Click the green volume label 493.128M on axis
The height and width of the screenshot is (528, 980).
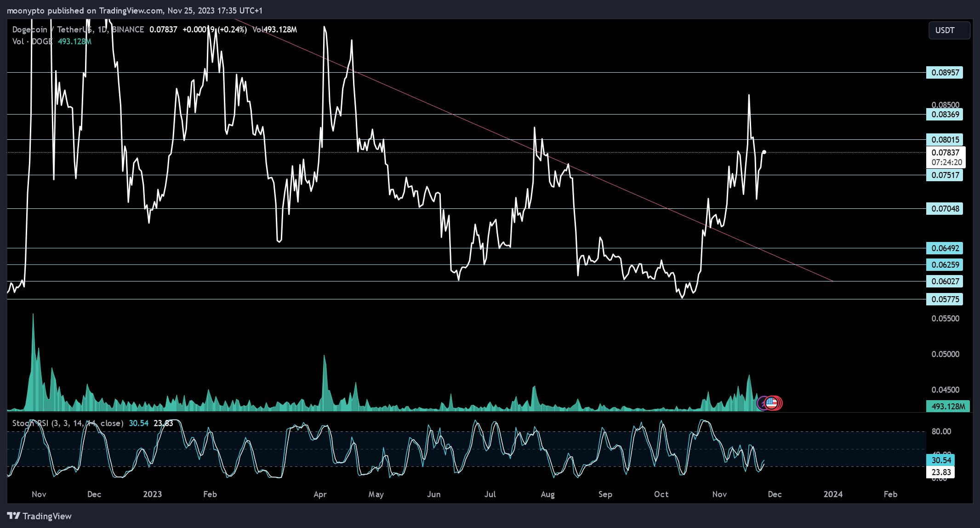coord(948,407)
